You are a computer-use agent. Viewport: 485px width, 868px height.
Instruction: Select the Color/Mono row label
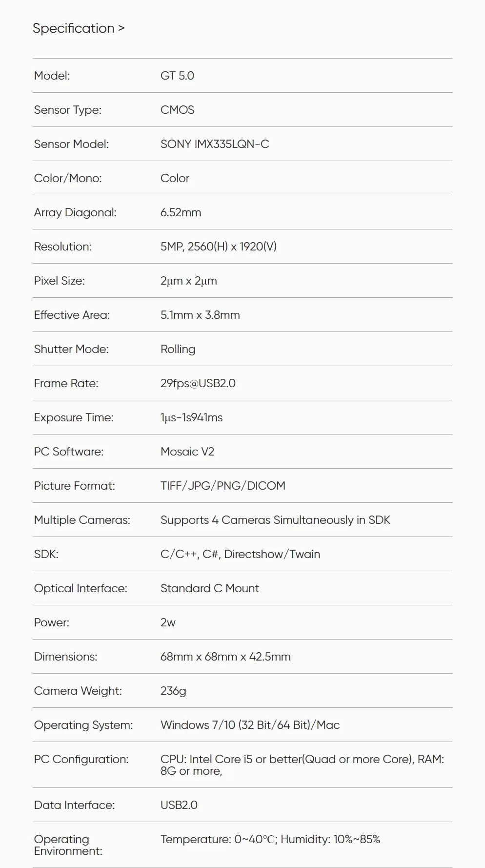click(68, 178)
